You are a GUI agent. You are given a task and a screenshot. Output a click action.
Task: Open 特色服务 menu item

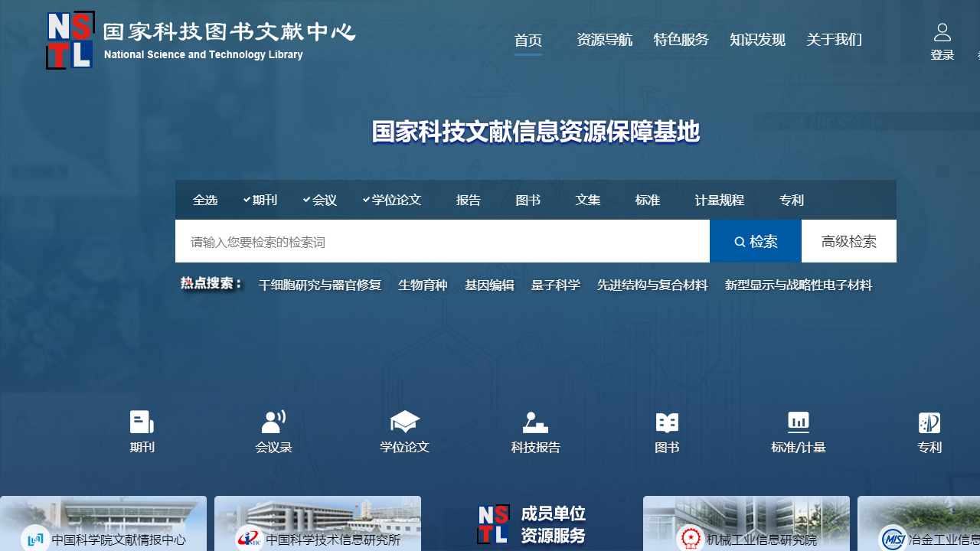click(681, 40)
